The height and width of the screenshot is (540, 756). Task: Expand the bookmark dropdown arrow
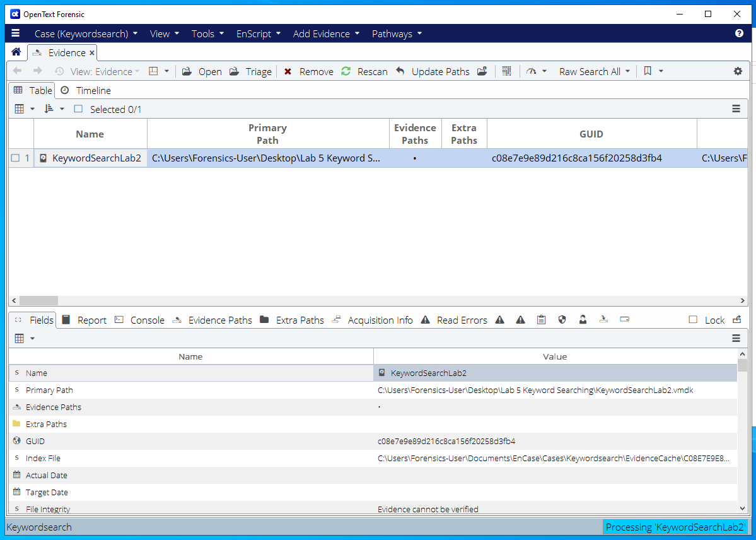click(x=661, y=71)
